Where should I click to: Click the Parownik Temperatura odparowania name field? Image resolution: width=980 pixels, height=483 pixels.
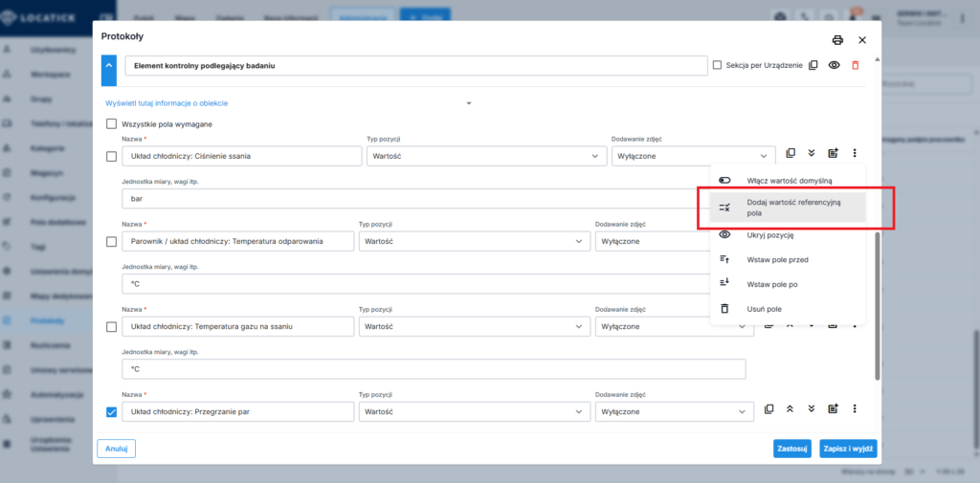238,241
